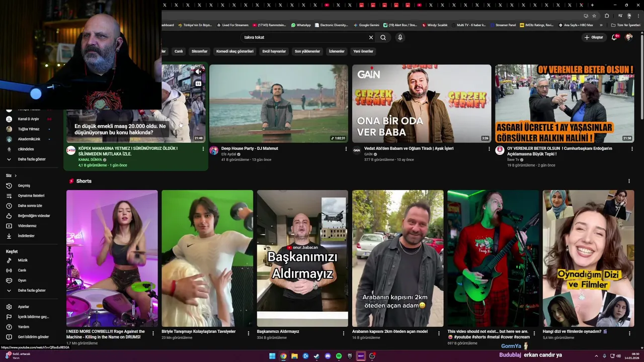This screenshot has height=362, width=644.
Task: Open Videolarınız in the sidebar
Action: [x=29, y=226]
